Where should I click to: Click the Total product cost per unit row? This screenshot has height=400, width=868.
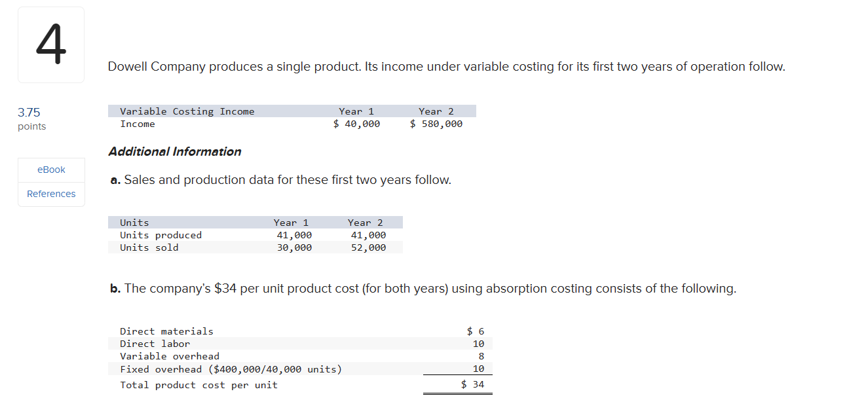(x=301, y=385)
